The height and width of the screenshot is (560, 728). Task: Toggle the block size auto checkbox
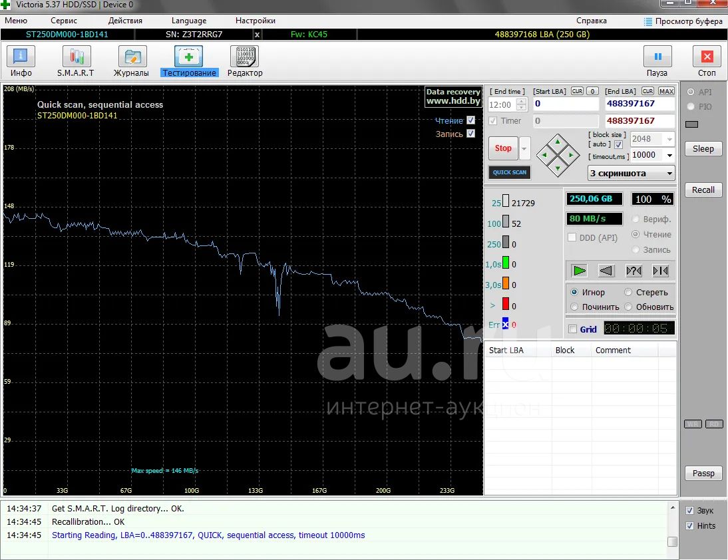pos(618,144)
